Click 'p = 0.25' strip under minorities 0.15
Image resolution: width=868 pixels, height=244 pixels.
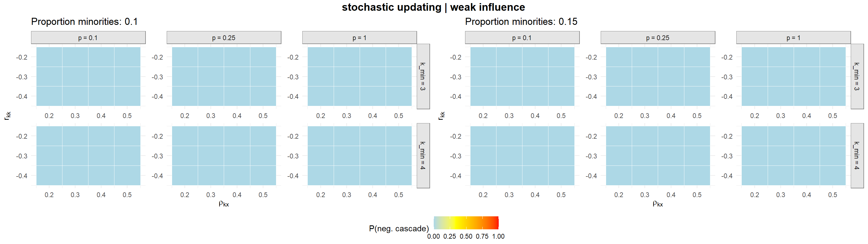[658, 38]
